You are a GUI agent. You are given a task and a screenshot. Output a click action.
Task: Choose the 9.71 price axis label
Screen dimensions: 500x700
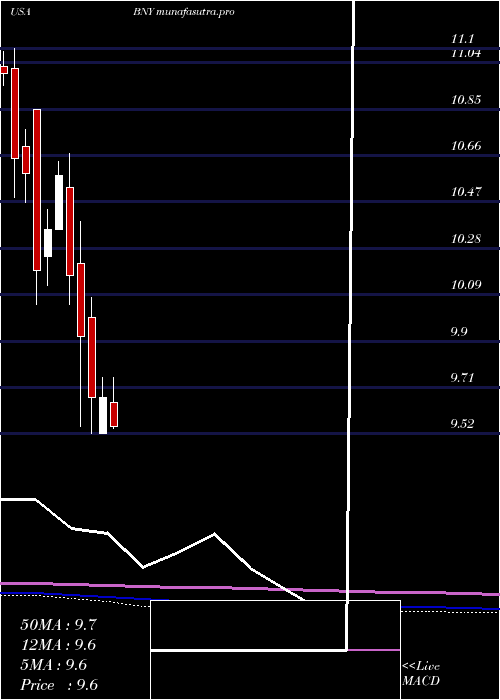pyautogui.click(x=462, y=378)
